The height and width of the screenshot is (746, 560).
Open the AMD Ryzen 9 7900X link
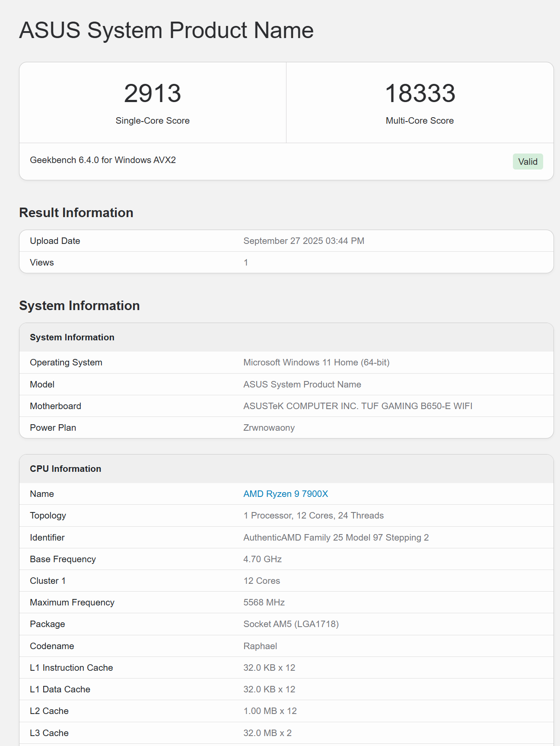tap(286, 494)
